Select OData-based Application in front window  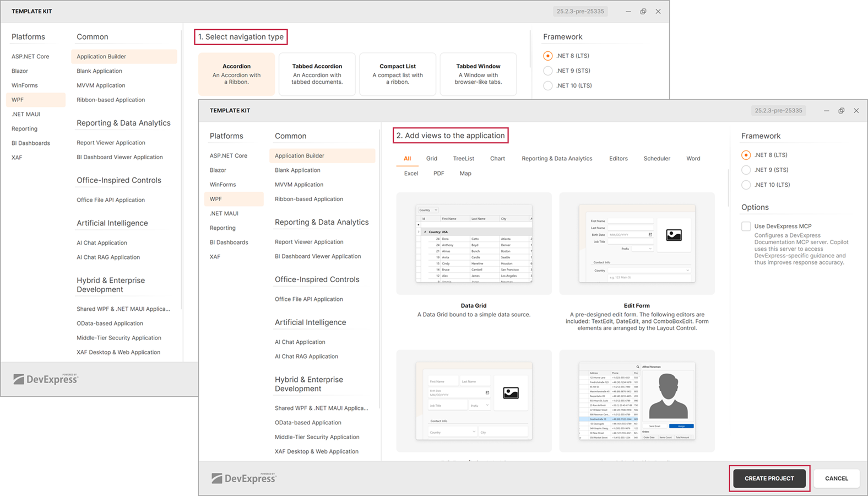[x=308, y=423]
